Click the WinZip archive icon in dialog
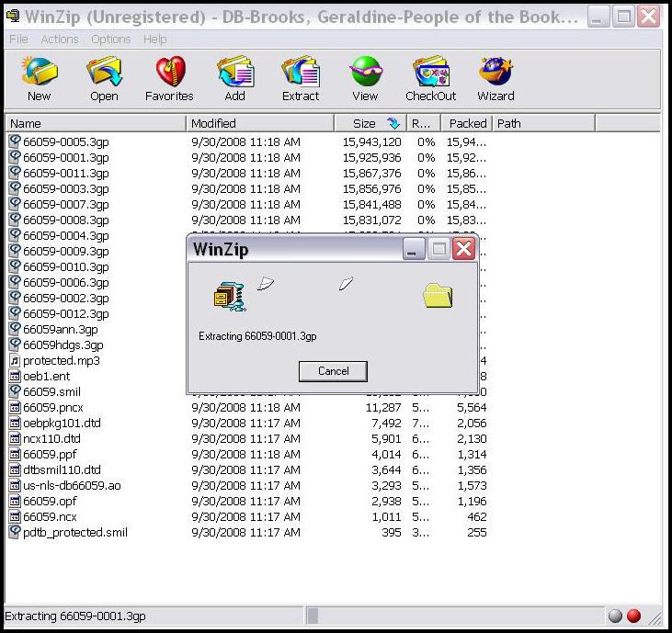The image size is (672, 633). tap(230, 296)
